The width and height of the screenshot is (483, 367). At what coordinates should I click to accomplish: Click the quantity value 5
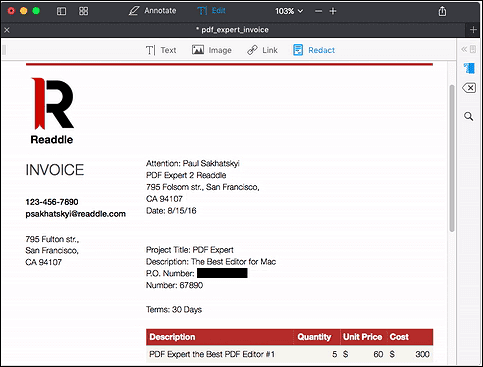pos(334,354)
